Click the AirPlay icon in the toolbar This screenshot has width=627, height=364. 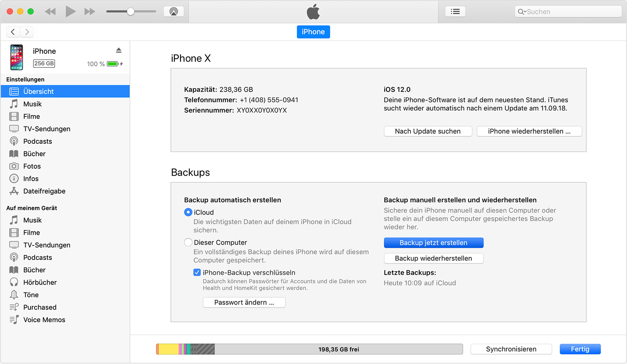pos(174,12)
